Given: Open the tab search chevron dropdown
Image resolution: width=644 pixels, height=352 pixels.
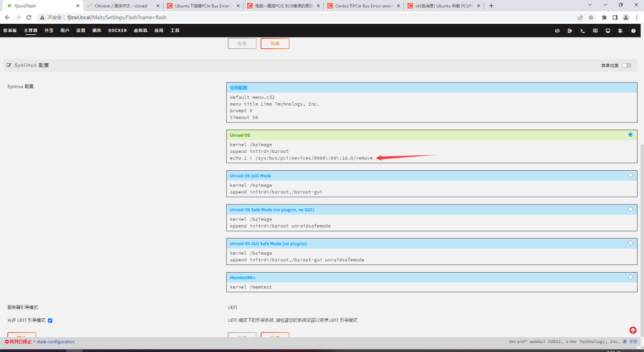Looking at the screenshot, I should (590, 5).
